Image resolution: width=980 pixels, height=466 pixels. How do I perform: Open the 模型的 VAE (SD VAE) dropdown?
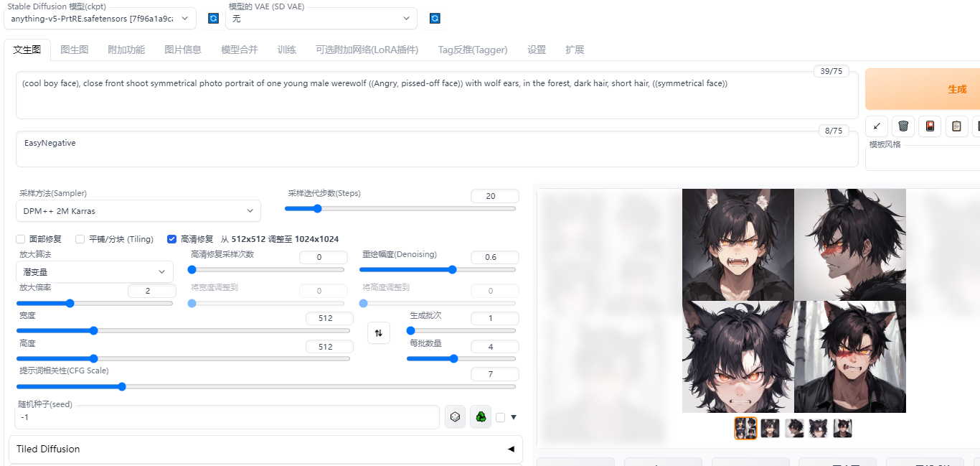point(321,19)
